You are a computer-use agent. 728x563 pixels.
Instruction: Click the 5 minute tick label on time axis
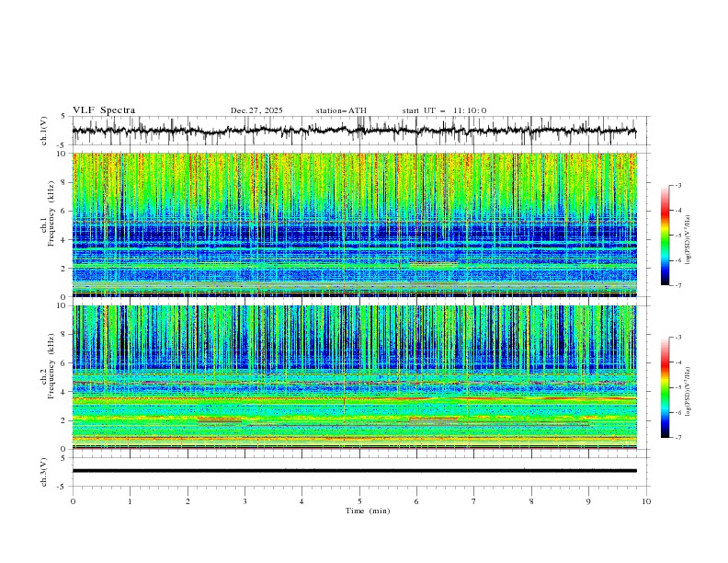[359, 501]
